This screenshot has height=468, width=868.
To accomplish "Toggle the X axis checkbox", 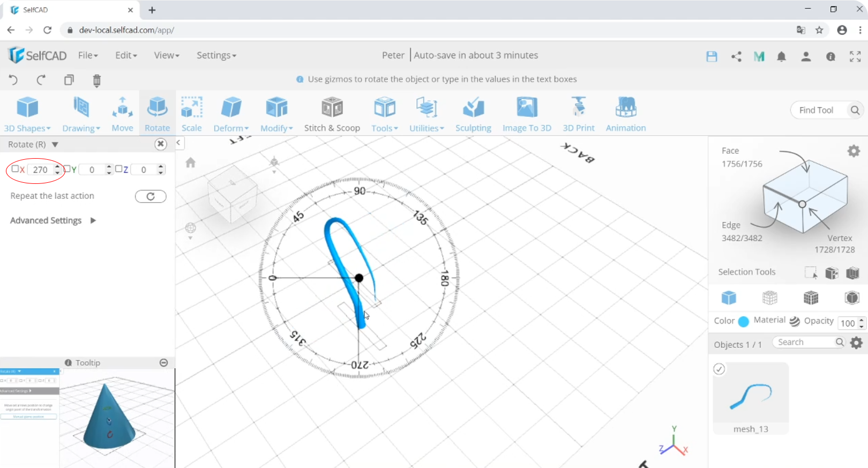I will point(15,169).
